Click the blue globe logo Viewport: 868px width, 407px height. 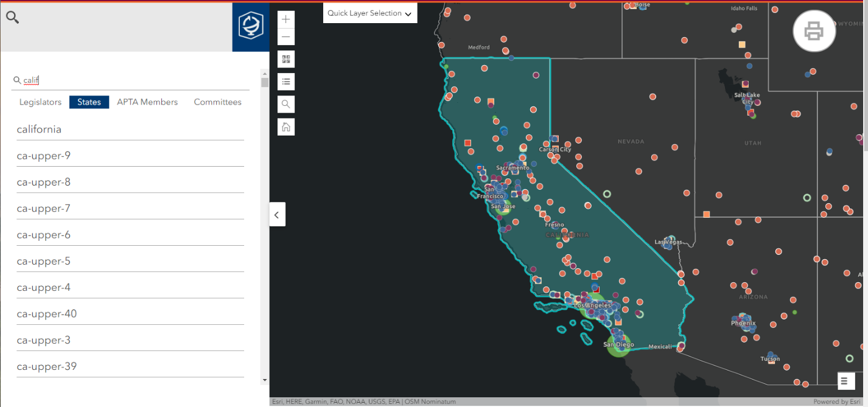click(250, 27)
